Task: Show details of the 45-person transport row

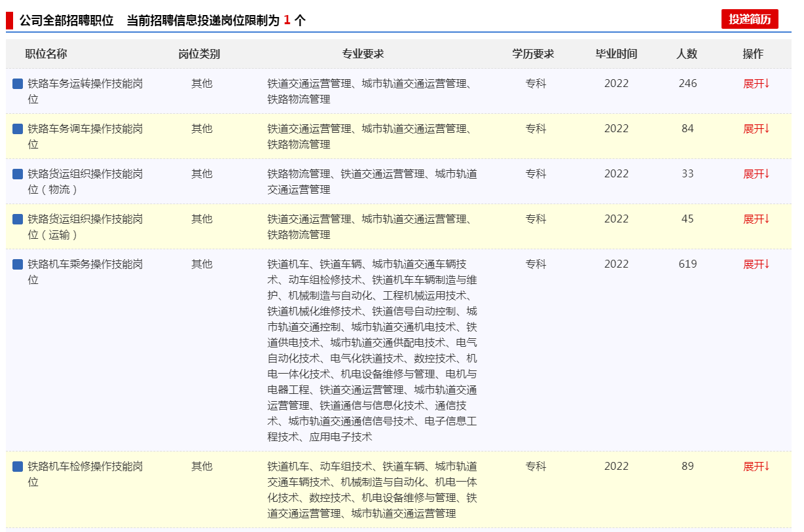Action: pos(756,219)
